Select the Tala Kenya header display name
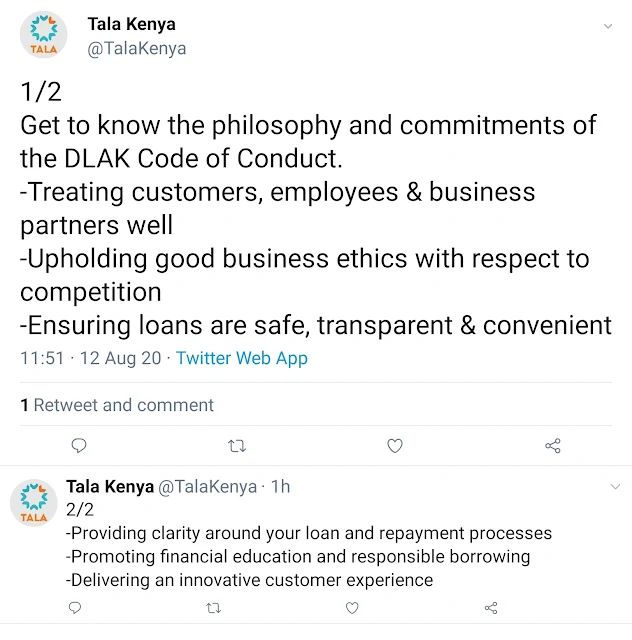This screenshot has width=632, height=640. point(131,24)
